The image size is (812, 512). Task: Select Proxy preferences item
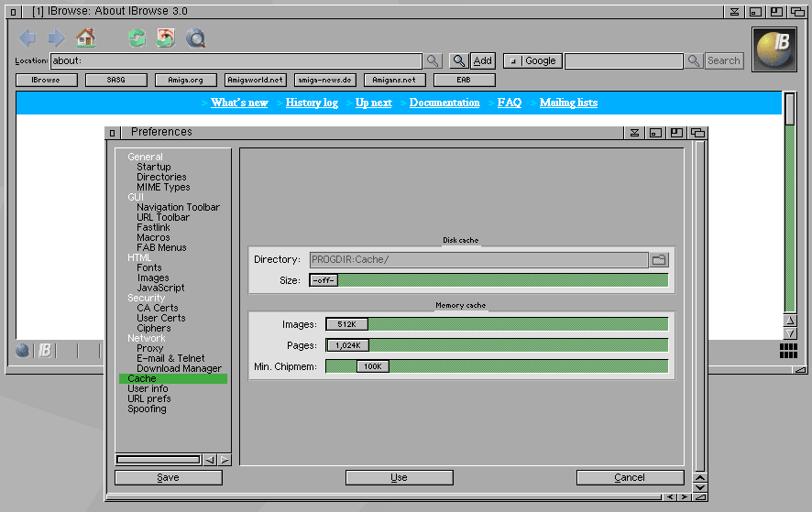pos(149,348)
